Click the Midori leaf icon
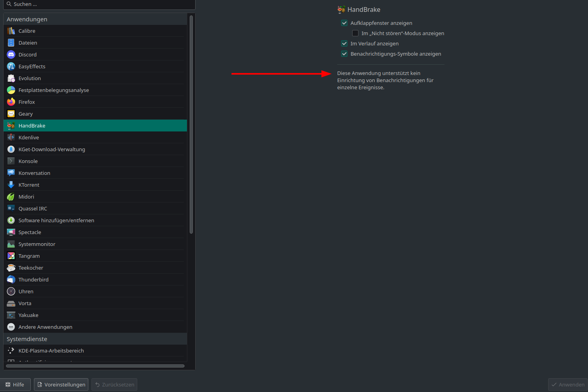Screen dimensions: 588x392 point(11,197)
